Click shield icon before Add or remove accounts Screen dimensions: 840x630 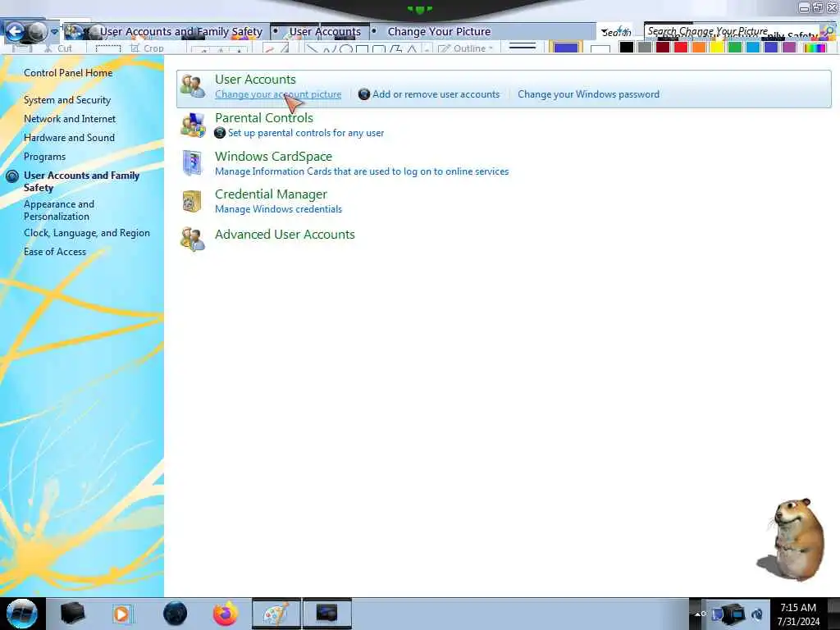363,94
